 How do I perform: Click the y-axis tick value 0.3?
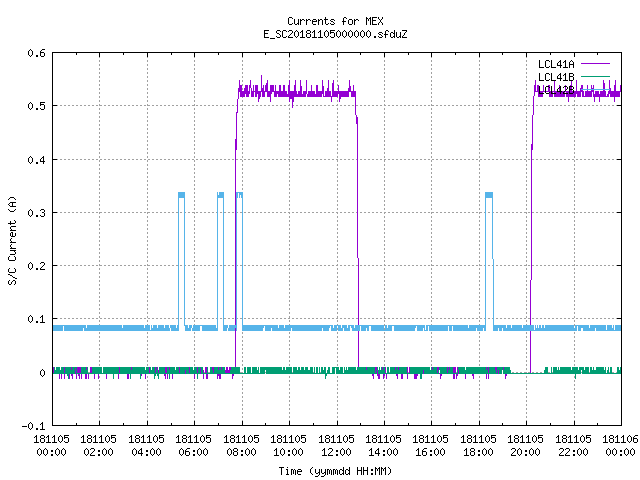point(36,213)
